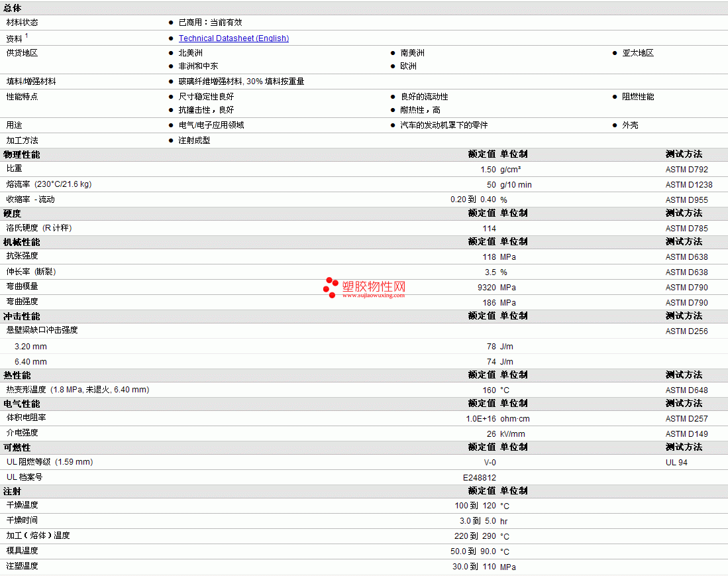Select the 悬壁梁缺口冲击强度 row label
Screen dimensions: 728x576
(x=42, y=330)
